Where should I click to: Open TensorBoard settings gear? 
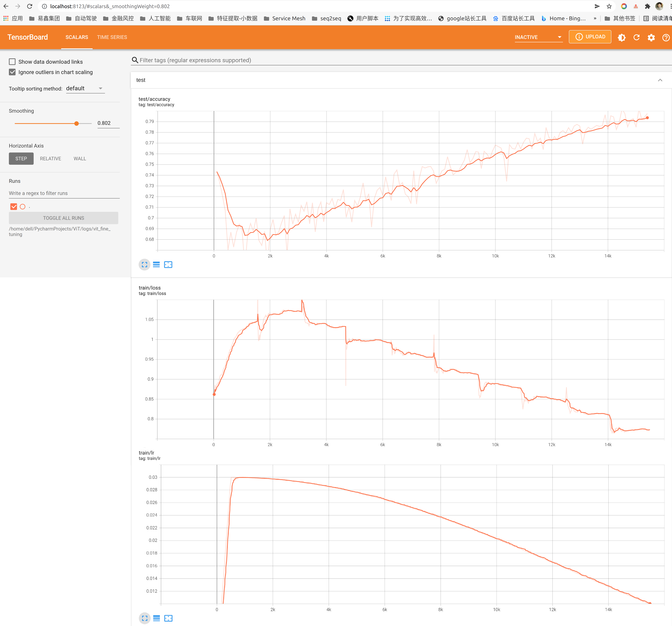[x=651, y=37]
